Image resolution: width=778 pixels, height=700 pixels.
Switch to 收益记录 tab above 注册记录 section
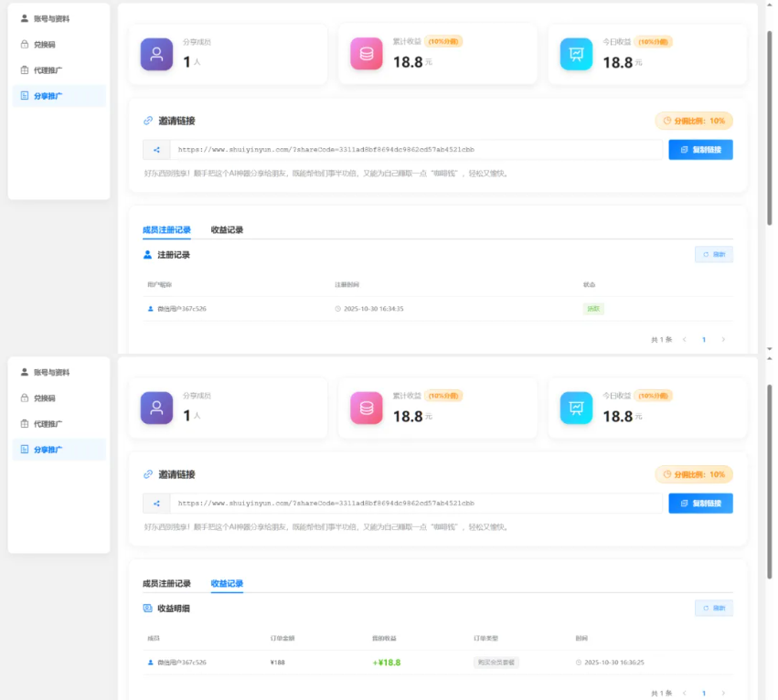click(x=227, y=230)
